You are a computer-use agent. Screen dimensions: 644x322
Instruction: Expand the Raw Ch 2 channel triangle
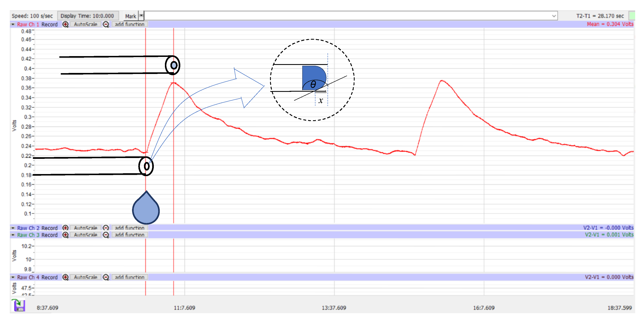click(13, 228)
